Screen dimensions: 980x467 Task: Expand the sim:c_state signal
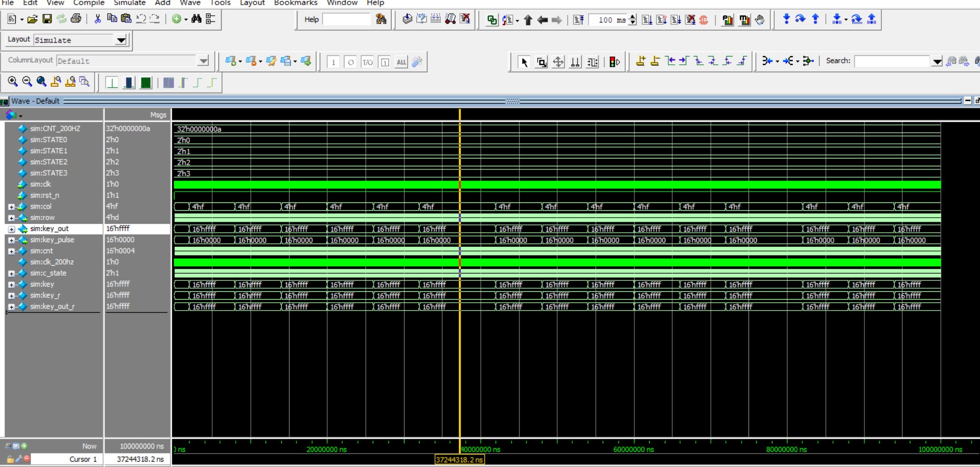[x=11, y=274]
